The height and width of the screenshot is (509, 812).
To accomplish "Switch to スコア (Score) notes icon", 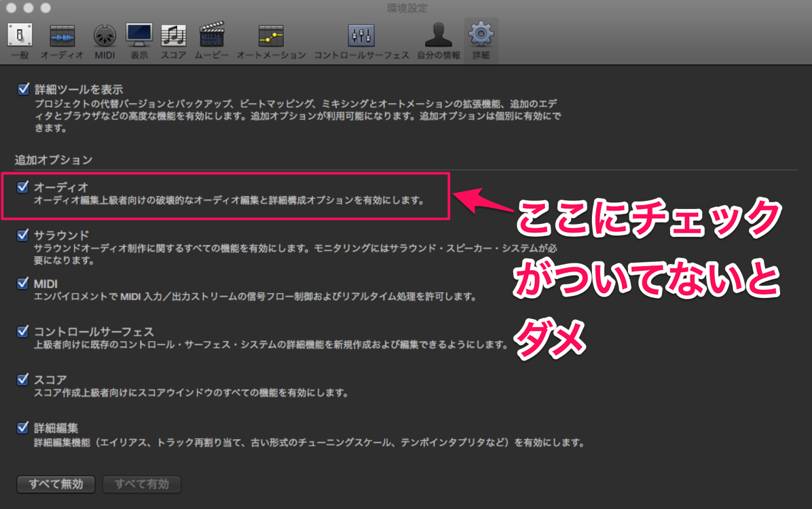I will (174, 36).
